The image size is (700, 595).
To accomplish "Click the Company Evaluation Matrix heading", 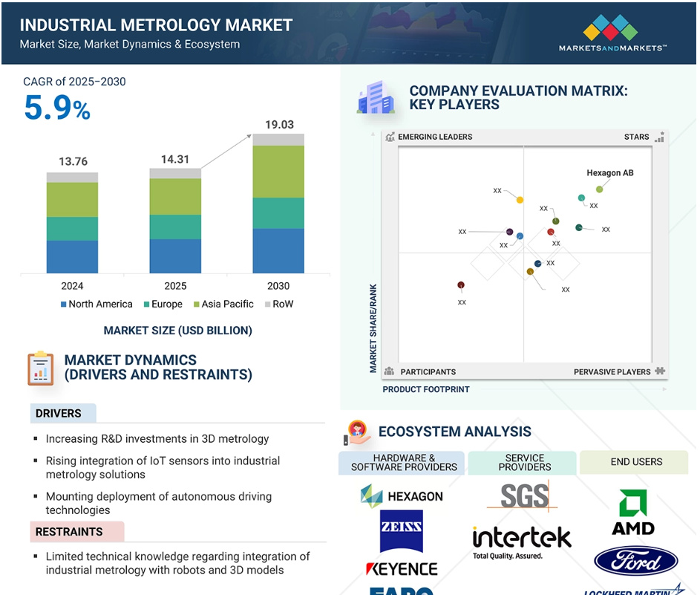I will [x=518, y=97].
